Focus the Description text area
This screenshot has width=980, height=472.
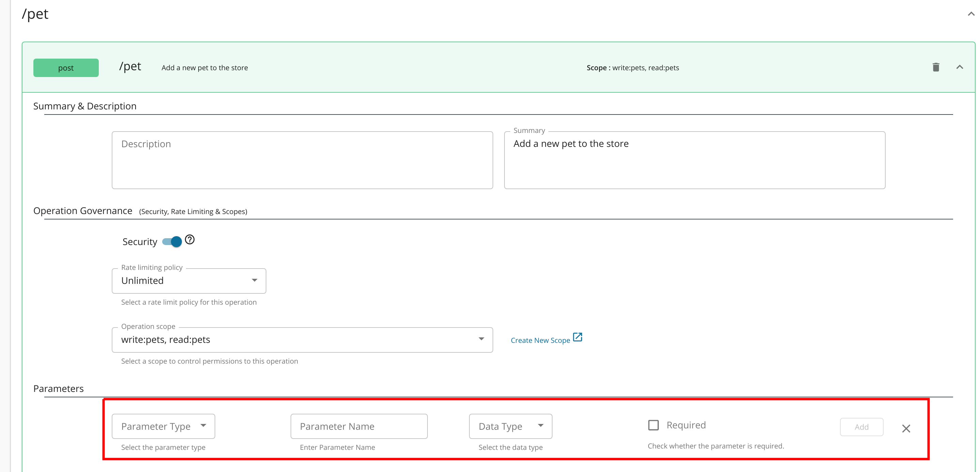pyautogui.click(x=302, y=160)
